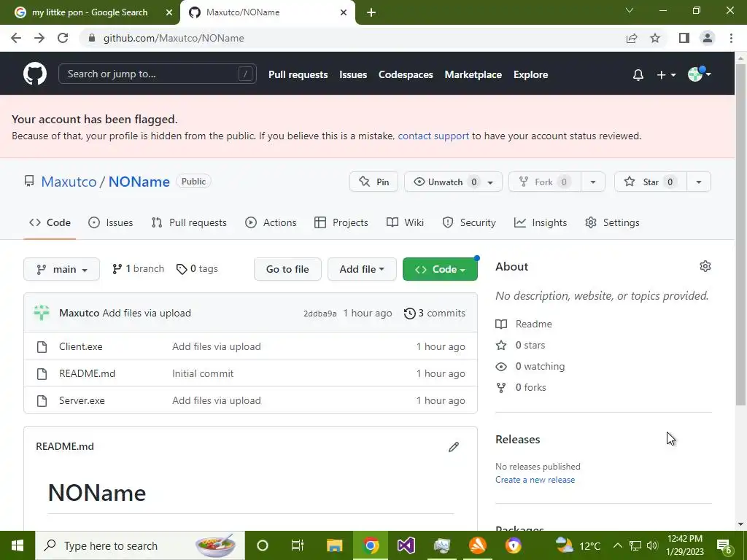The image size is (747, 560).
Task: Click Create a new release link
Action: point(535,480)
